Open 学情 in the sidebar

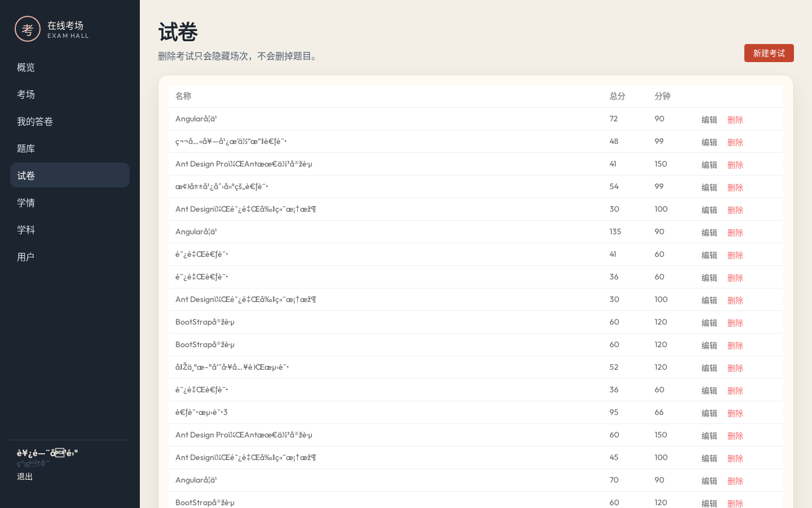(70, 203)
